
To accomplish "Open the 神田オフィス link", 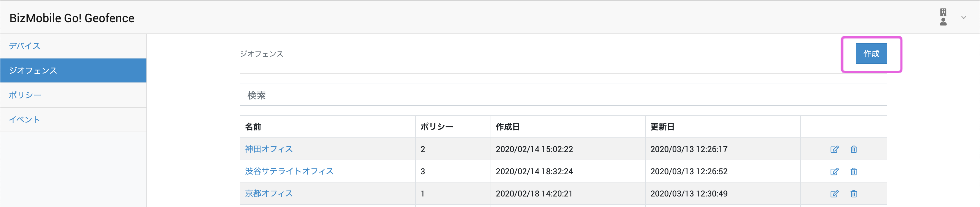I will (269, 149).
